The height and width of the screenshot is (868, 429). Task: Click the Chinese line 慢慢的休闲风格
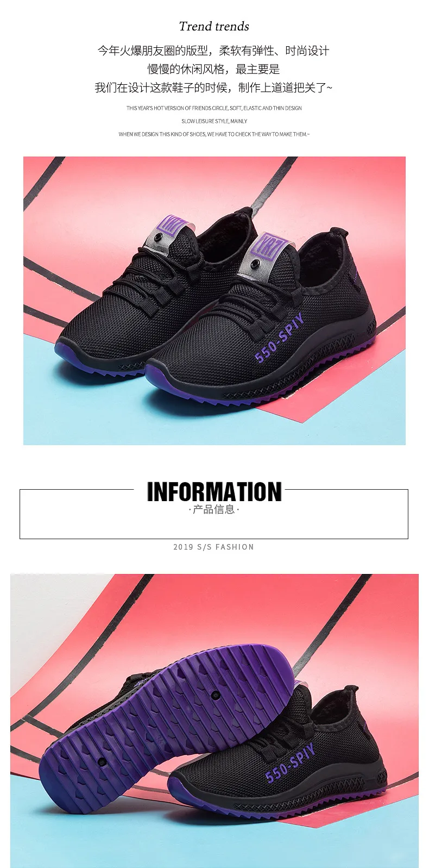click(x=214, y=69)
